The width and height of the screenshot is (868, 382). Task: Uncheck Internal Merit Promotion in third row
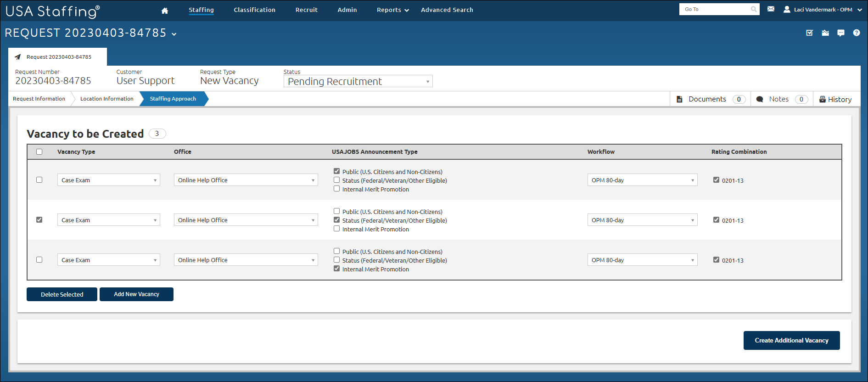pos(337,269)
